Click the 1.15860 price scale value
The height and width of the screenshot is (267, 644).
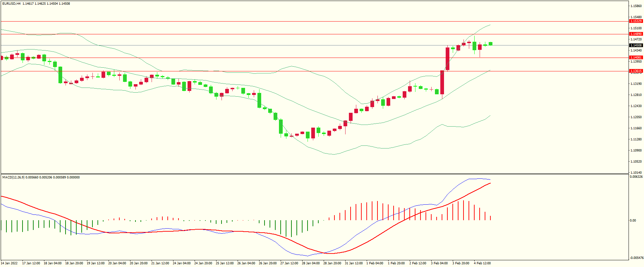click(x=636, y=6)
